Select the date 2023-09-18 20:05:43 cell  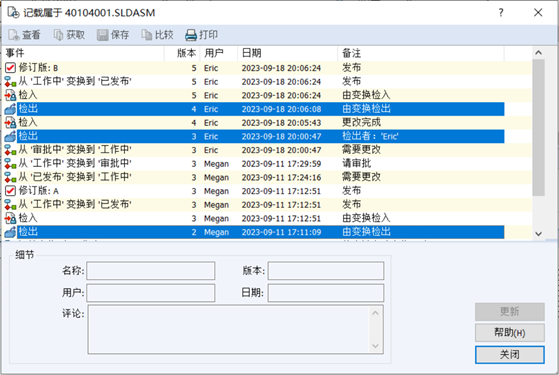pos(281,123)
